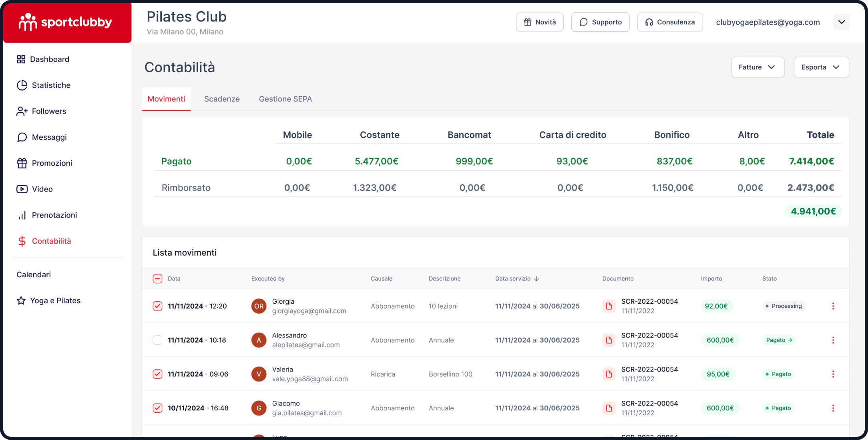Viewport: 868px width, 440px height.
Task: Click the Processing status badge on Giorgia's row
Action: point(783,306)
